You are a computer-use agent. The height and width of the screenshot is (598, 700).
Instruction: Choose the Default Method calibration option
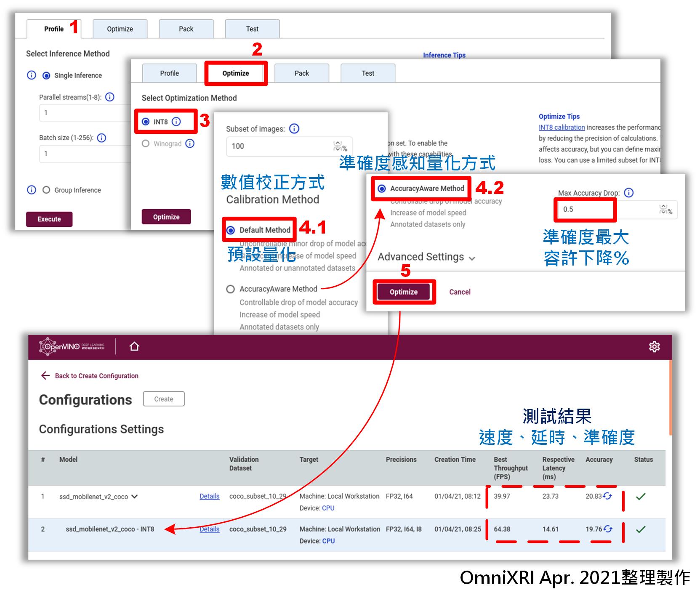coord(231,230)
